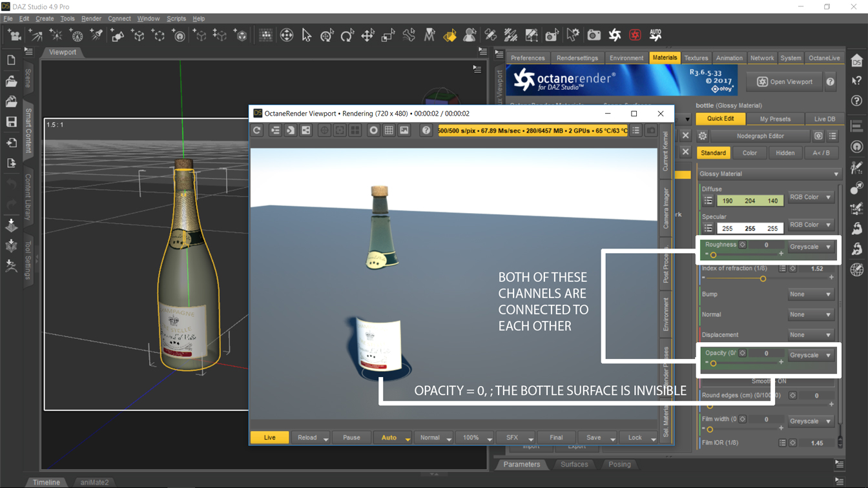Switch to the My Presets tab
Image resolution: width=868 pixels, height=488 pixels.
pyautogui.click(x=775, y=119)
